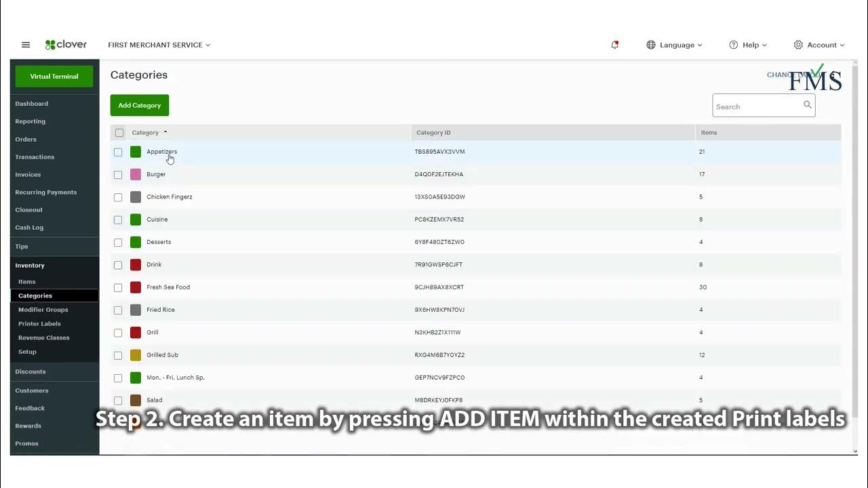The width and height of the screenshot is (868, 488).
Task: Click category ID D4Q0F2EJTEKHA
Action: (x=439, y=174)
